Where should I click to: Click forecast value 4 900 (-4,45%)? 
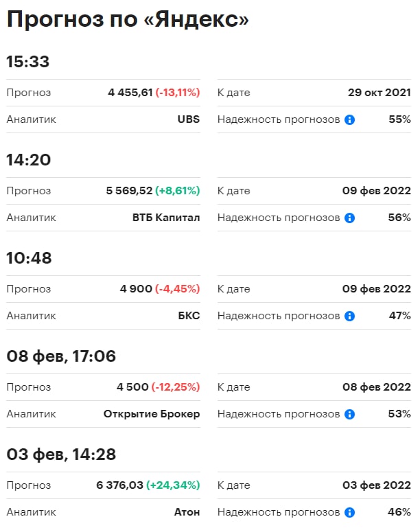[x=160, y=289]
